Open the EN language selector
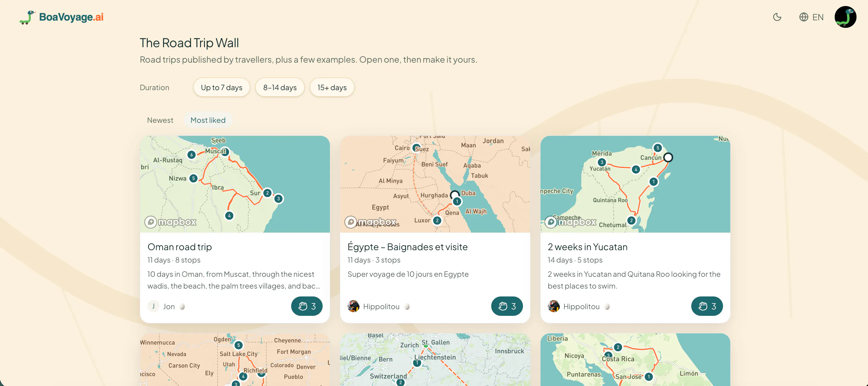The width and height of the screenshot is (868, 386). click(811, 17)
